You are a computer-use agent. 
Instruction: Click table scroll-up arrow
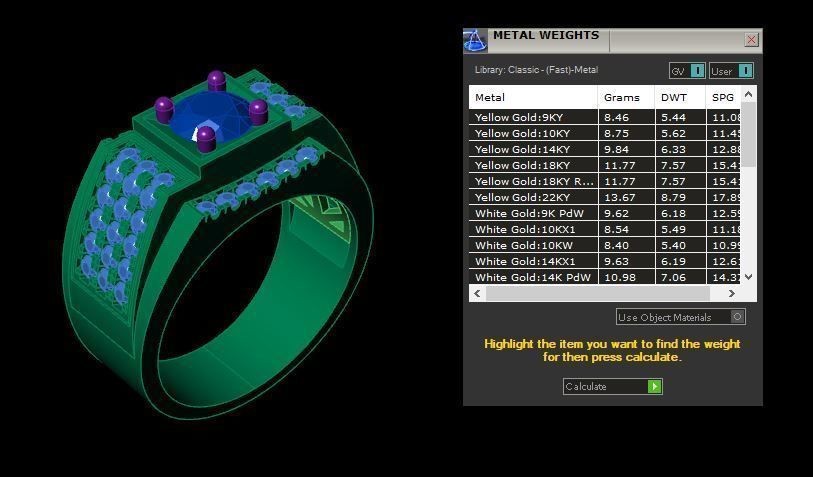tap(748, 94)
